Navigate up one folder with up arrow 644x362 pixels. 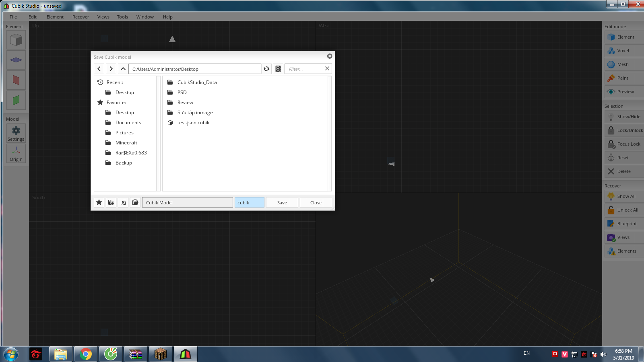[x=123, y=69]
